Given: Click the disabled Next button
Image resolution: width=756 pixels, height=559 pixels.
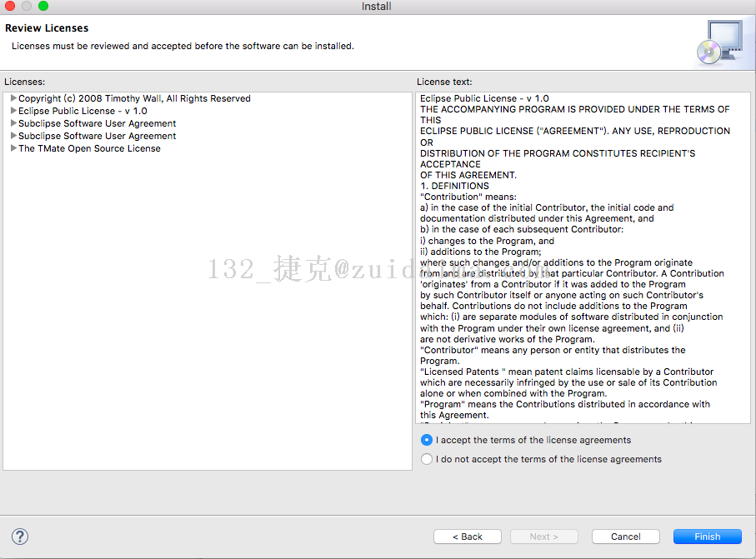Looking at the screenshot, I should coord(543,537).
